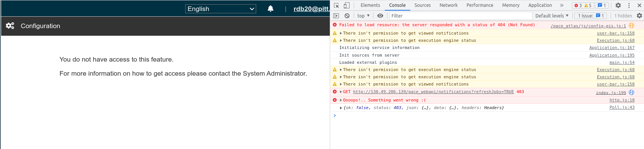Screen dimensions: 644x149
Task: Open the Sources tab
Action: pos(422,5)
